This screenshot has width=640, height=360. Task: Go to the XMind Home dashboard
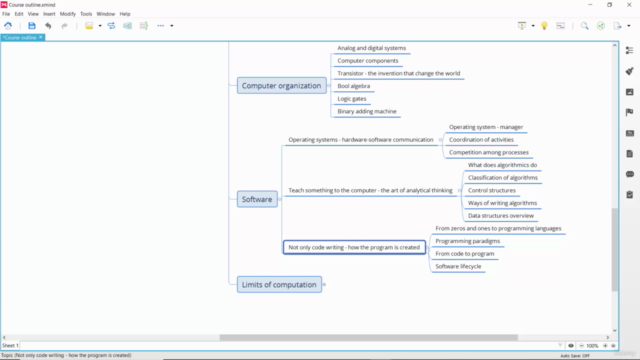click(8, 26)
